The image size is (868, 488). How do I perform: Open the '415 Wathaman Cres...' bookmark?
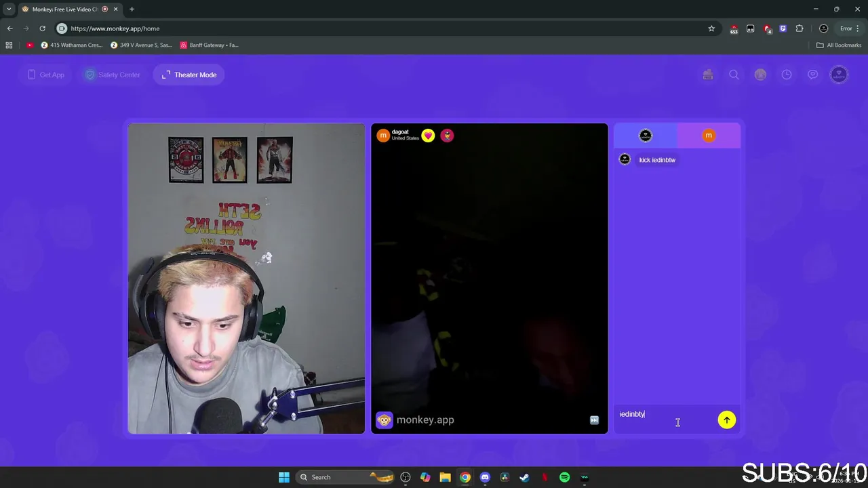click(71, 45)
